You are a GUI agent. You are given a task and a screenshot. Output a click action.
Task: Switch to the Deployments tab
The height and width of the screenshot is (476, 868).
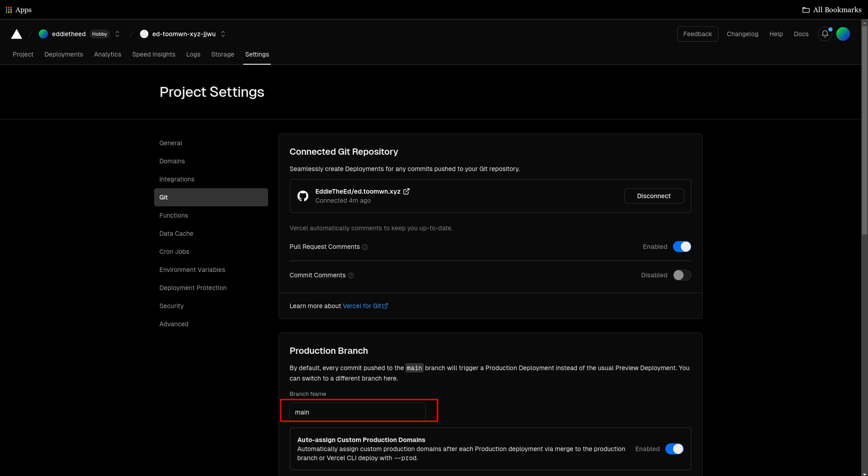click(x=64, y=54)
